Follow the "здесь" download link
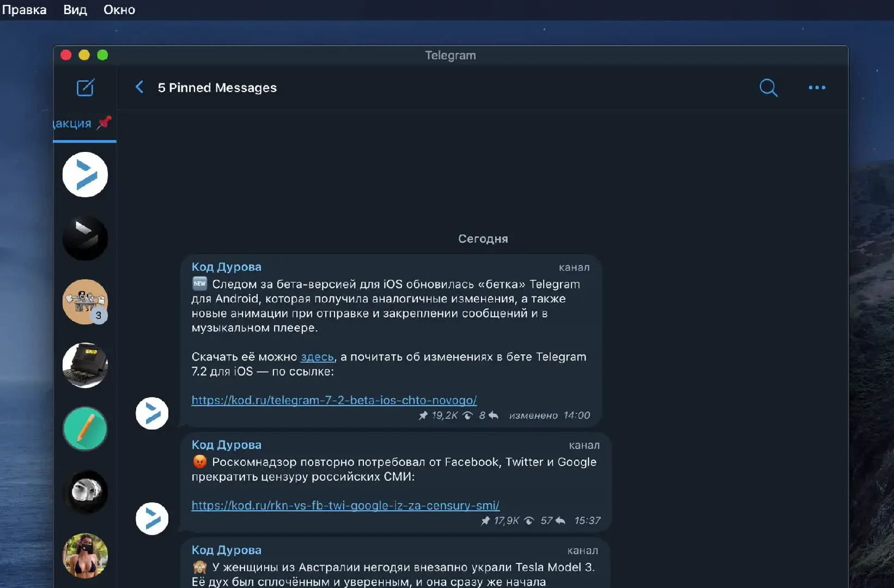 pos(317,357)
